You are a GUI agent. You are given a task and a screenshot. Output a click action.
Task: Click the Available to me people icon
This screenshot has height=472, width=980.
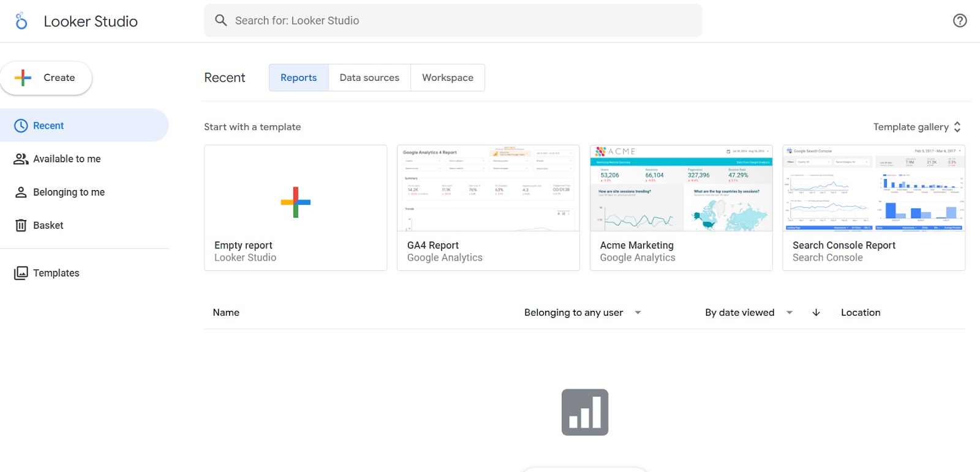(21, 159)
